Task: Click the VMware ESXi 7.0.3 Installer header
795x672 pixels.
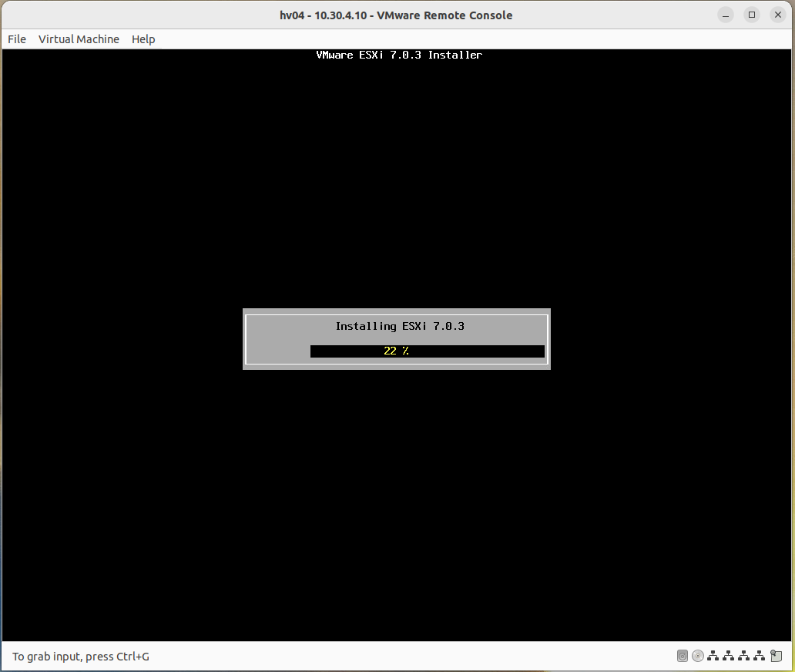Action: coord(398,55)
